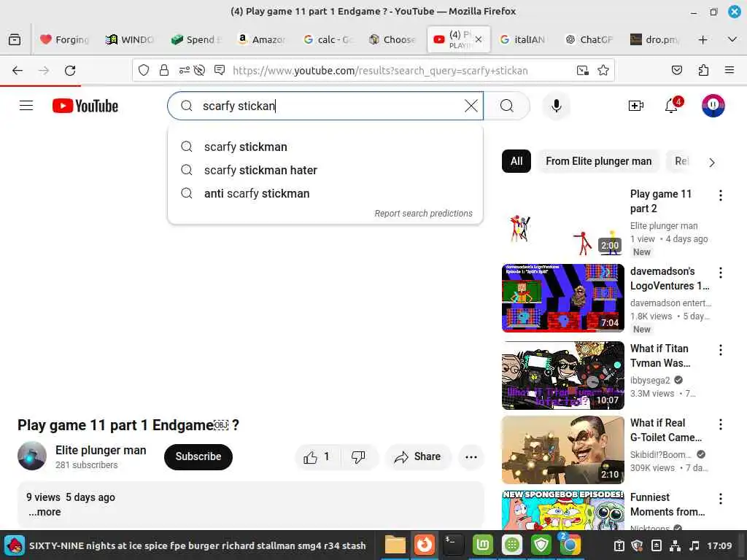This screenshot has height=560, width=747.
Task: Reload the page in Firefox
Action: point(70,71)
